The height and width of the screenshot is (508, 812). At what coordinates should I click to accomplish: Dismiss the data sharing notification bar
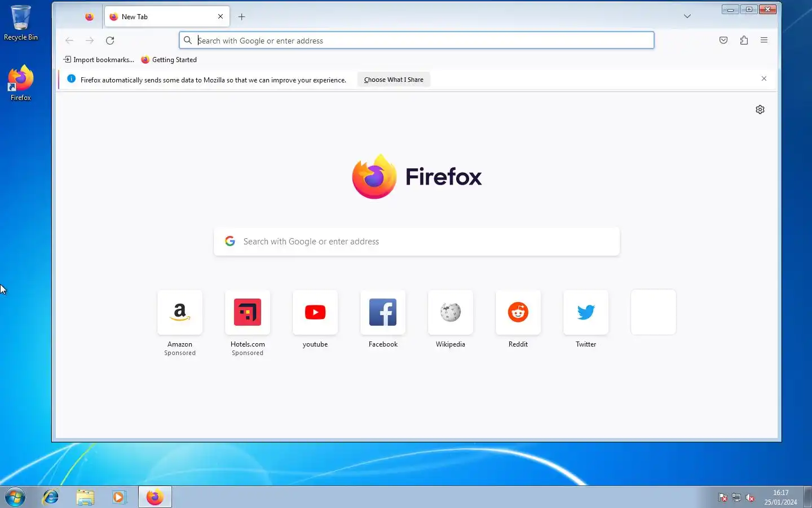tap(764, 78)
